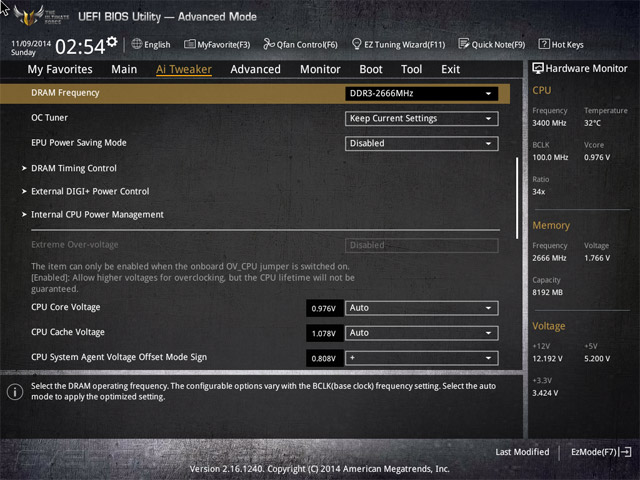This screenshot has height=480, width=640.
Task: Click the 12.192 V reading
Action: [547, 358]
